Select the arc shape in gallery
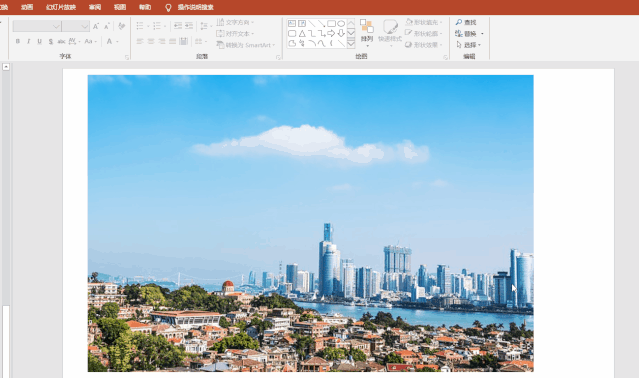Viewport: 639px width, 378px height. (312, 43)
